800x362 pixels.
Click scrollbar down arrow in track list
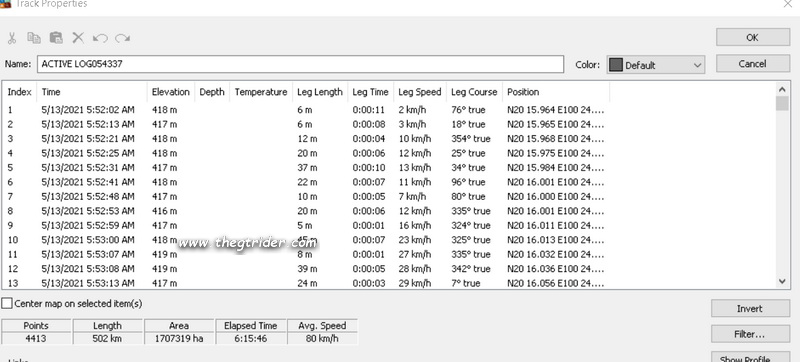coord(782,281)
